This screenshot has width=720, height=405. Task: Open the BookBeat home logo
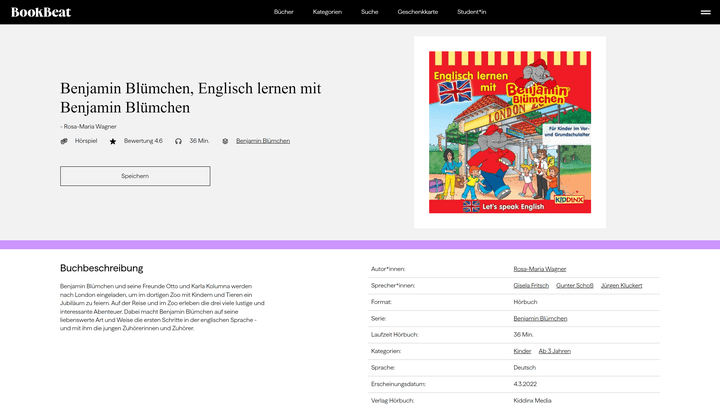pos(41,12)
